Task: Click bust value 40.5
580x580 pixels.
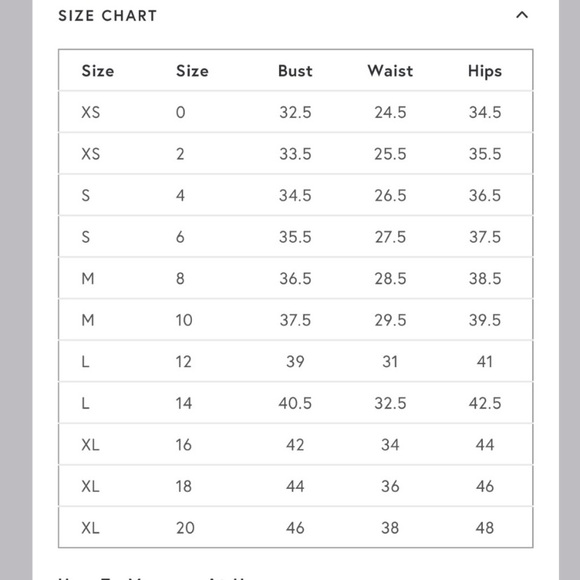Action: pos(295,403)
